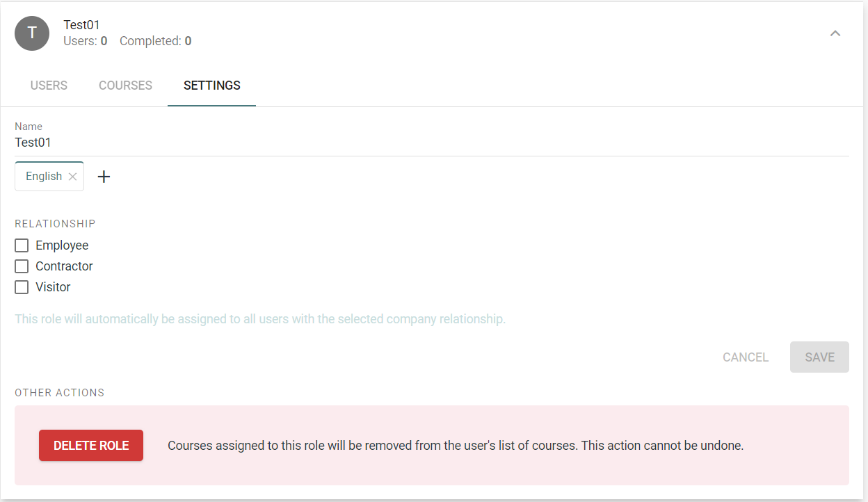Focus the Name field containing Test01
The width and height of the screenshot is (868, 502).
coord(432,143)
